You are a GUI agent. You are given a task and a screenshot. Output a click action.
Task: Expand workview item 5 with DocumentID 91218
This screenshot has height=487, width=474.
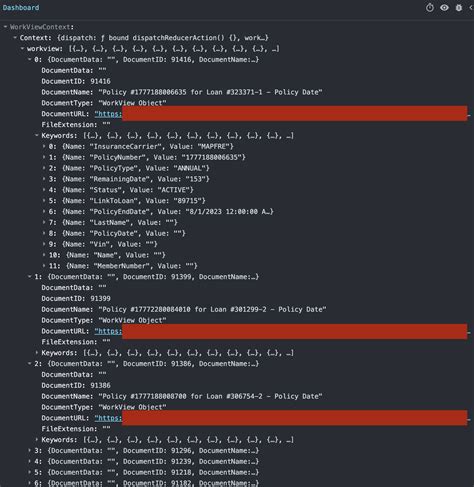click(30, 472)
